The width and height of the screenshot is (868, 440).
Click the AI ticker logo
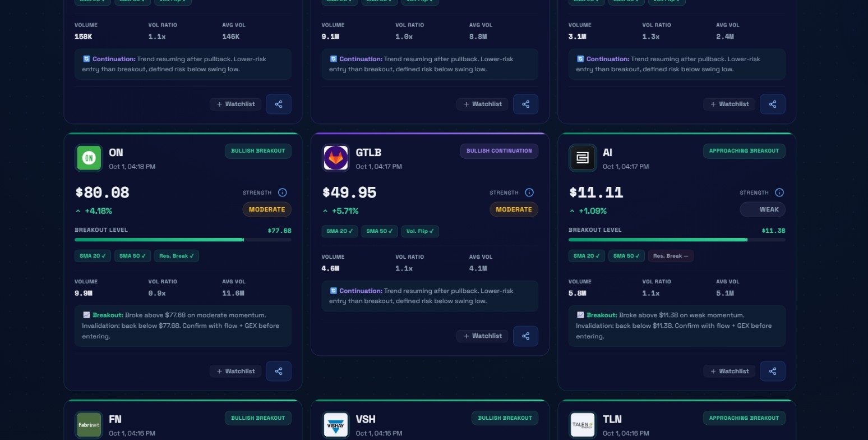[583, 158]
